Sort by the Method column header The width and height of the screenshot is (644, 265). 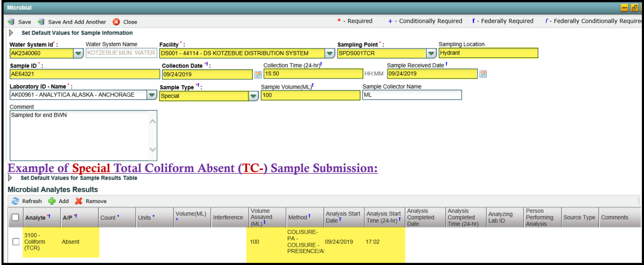(x=304, y=217)
